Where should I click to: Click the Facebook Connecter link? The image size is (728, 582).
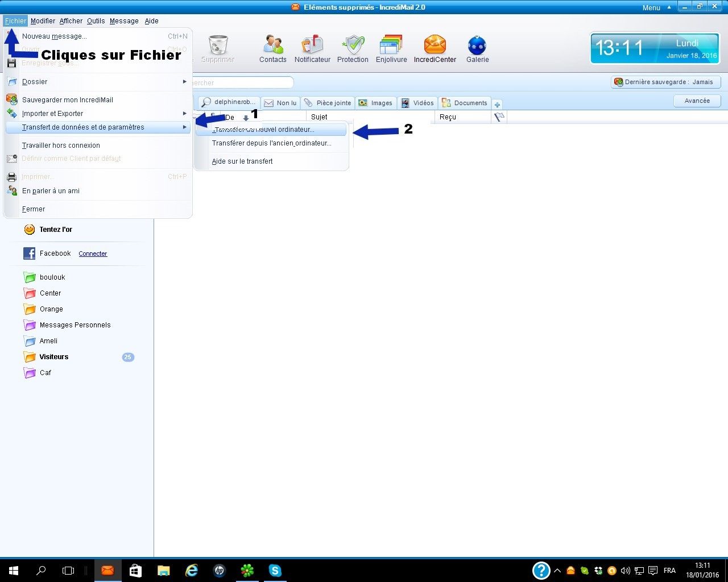tap(93, 254)
